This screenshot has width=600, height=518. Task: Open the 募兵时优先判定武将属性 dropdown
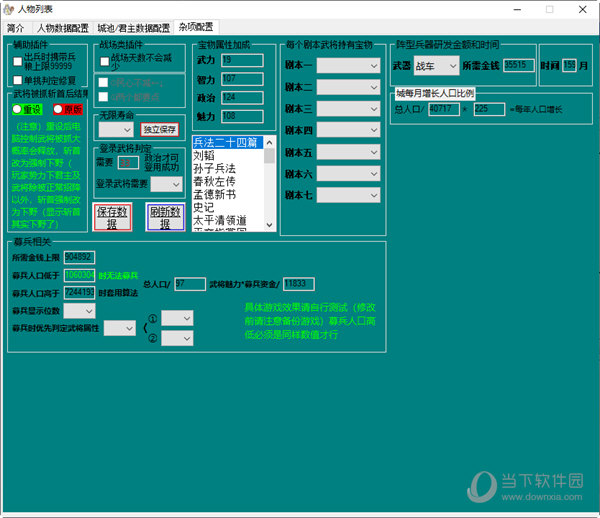tap(119, 328)
